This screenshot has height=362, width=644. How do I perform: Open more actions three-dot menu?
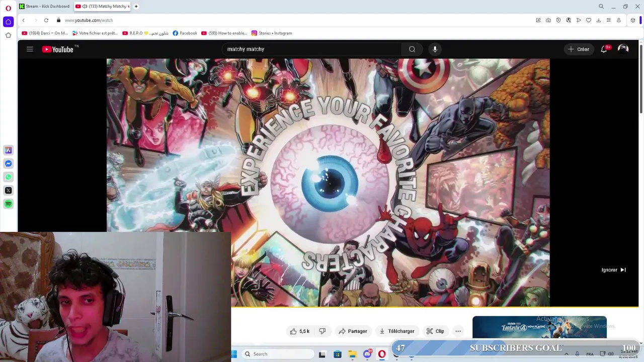pos(458,331)
